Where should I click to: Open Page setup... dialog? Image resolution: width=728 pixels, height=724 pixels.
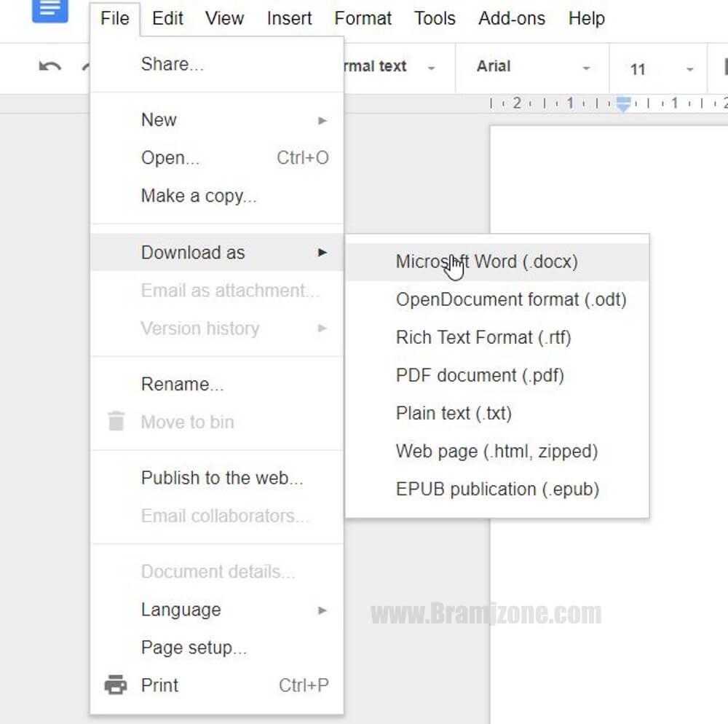(x=217, y=648)
